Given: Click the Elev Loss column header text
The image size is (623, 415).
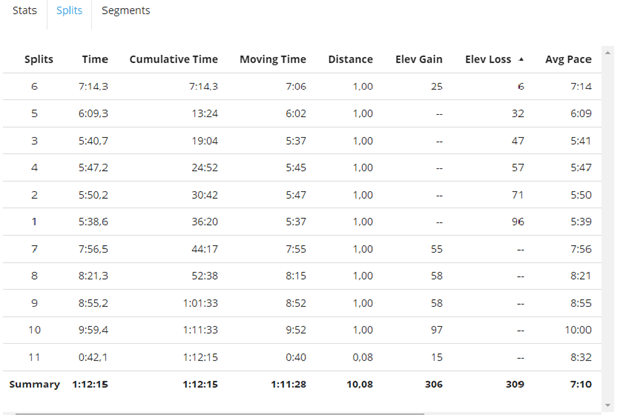Looking at the screenshot, I should [x=488, y=60].
